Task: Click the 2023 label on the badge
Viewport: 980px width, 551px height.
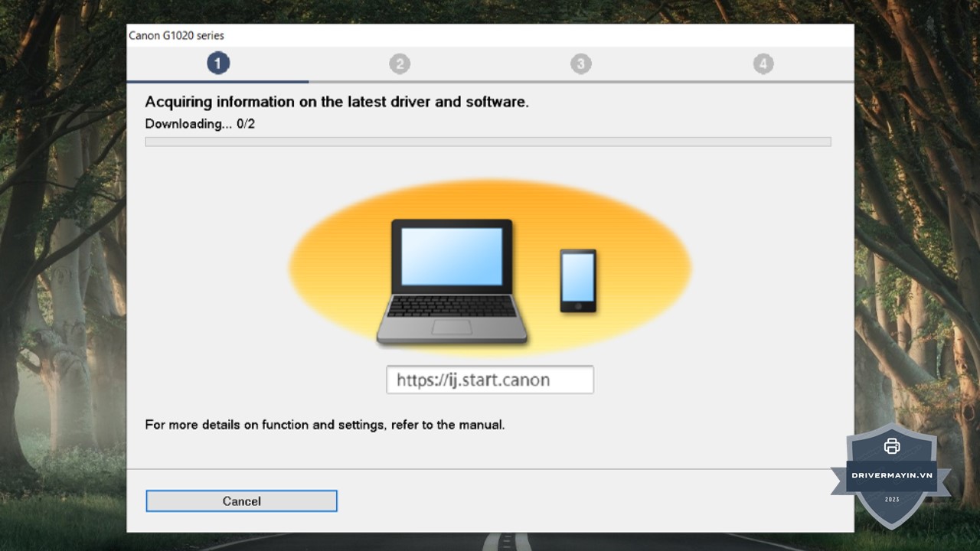Action: click(892, 500)
